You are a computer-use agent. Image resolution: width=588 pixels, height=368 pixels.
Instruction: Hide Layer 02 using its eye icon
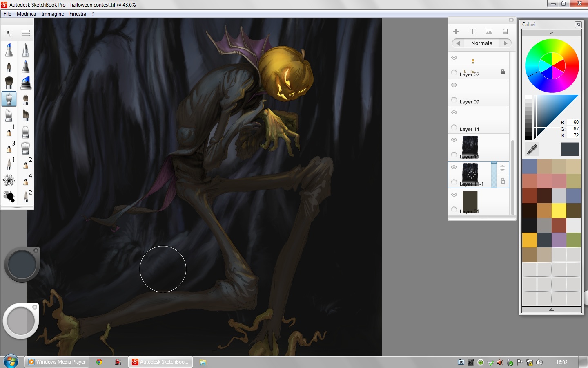(x=454, y=58)
